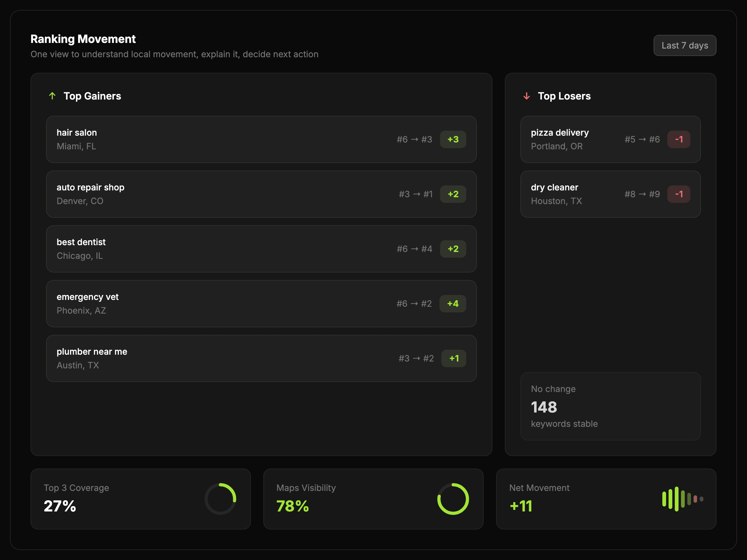Click the Top 3 Coverage progress ring
747x560 pixels.
point(220,499)
